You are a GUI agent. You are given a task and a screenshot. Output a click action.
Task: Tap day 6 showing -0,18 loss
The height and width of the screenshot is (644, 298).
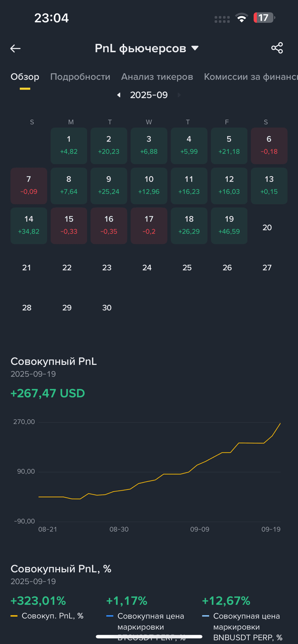pyautogui.click(x=269, y=146)
